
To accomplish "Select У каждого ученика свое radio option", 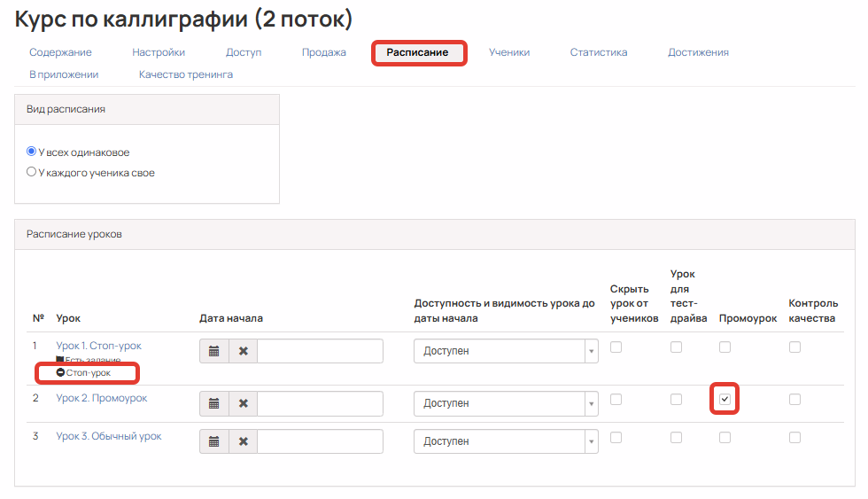I will pos(32,172).
